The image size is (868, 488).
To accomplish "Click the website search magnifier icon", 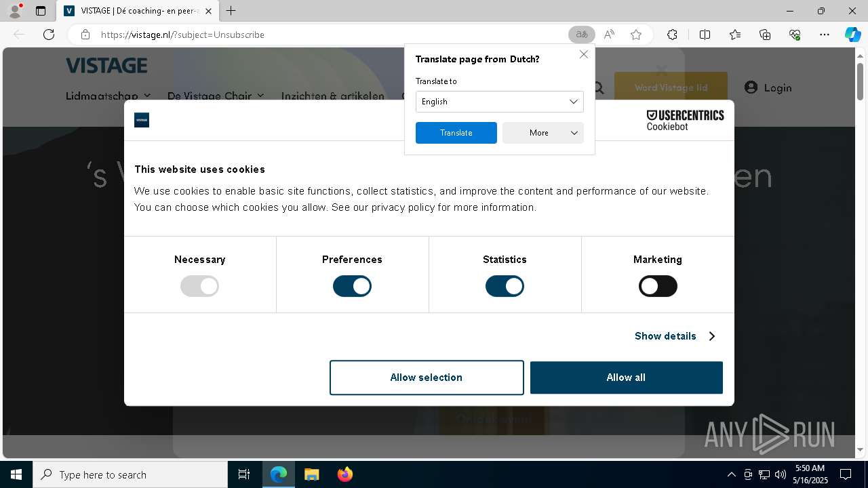I will tap(598, 87).
